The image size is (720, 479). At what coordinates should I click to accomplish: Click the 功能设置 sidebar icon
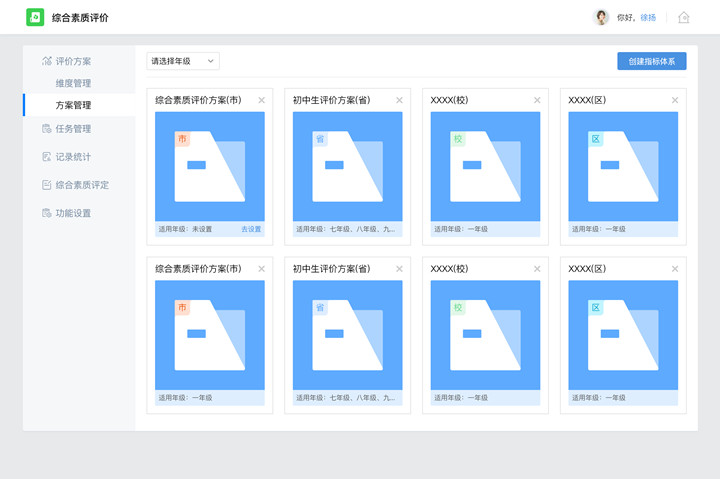point(47,213)
